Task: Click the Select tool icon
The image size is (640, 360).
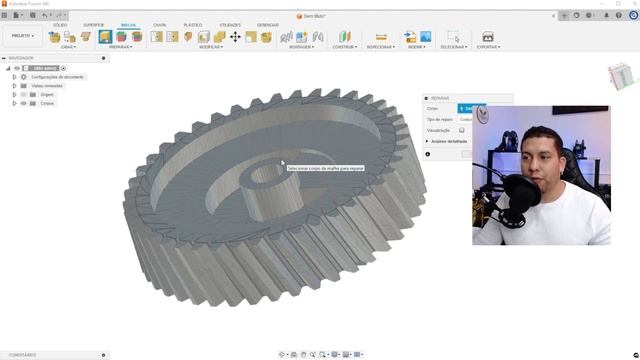Action: [x=453, y=37]
